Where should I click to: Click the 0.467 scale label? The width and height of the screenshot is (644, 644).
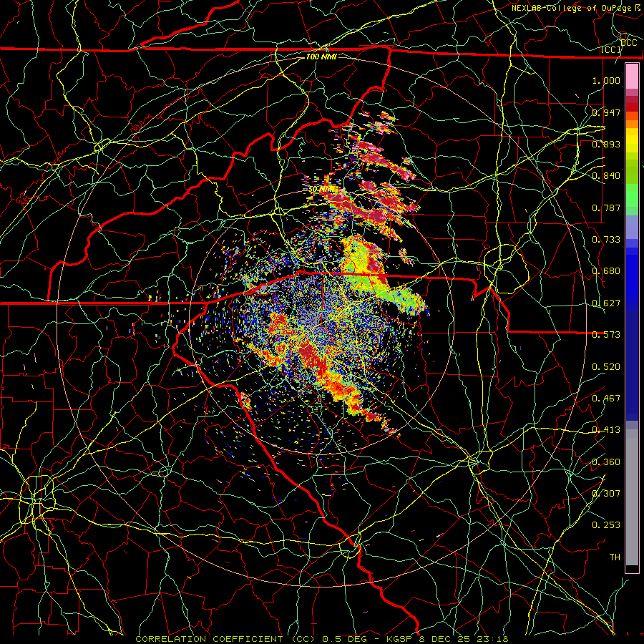point(606,399)
